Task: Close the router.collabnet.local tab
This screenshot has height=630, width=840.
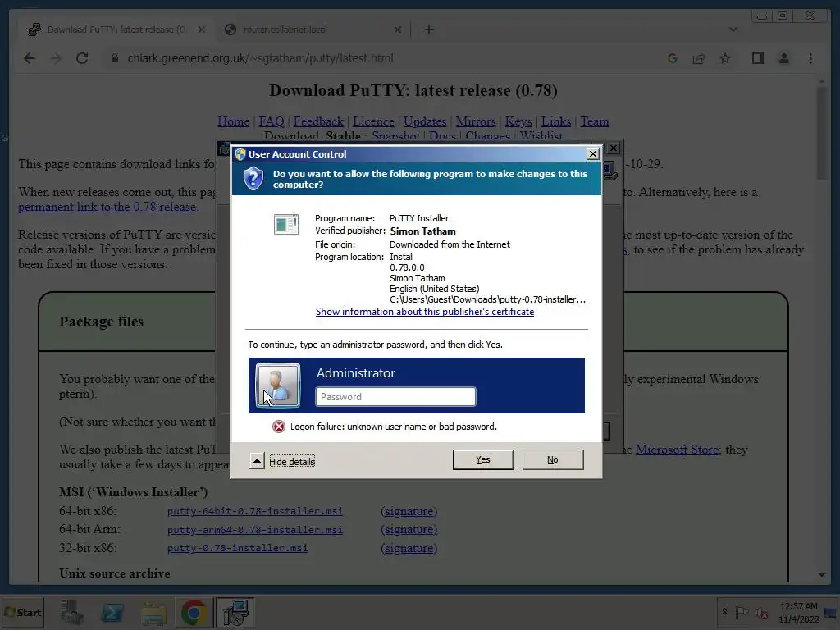Action: click(x=398, y=30)
